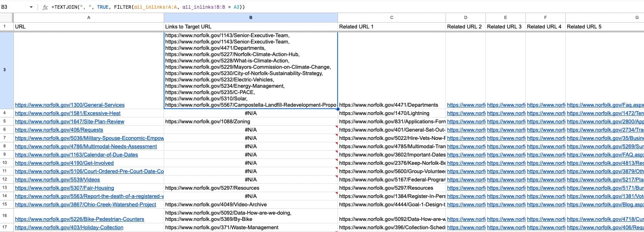The height and width of the screenshot is (232, 644).
Task: Open the Faq.aspx link in column G
Action: [x=605, y=105]
